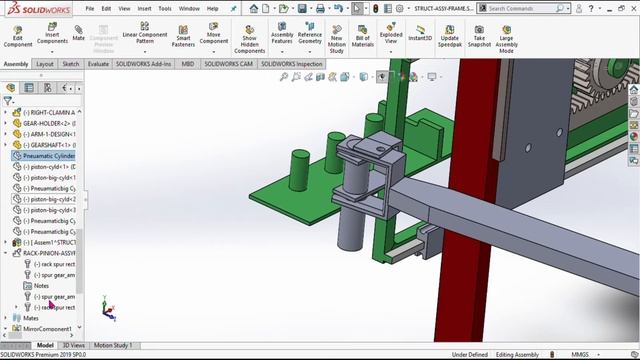Image resolution: width=640 pixels, height=360 pixels.
Task: Expand the RIGHT-CLAMIN tree node
Action: [5, 112]
